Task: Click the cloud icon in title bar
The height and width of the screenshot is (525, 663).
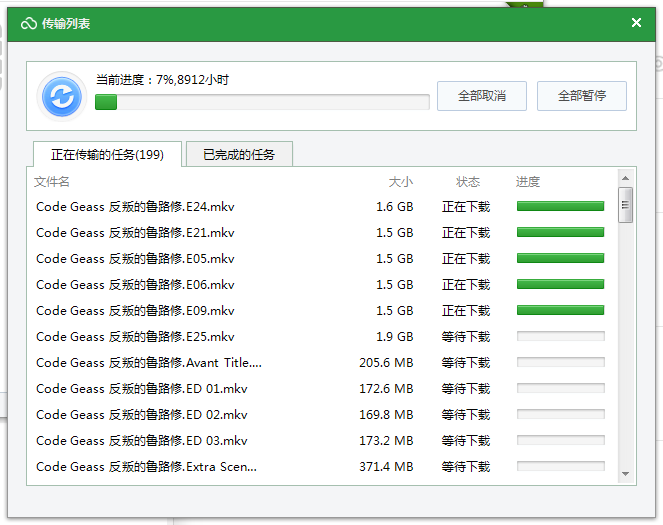Action: click(28, 23)
